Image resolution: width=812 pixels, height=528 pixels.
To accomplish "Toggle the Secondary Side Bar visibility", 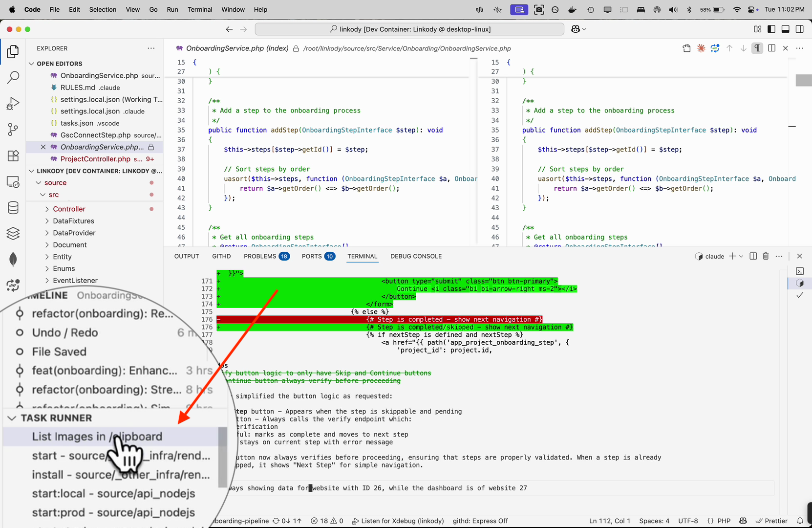I will pos(800,29).
